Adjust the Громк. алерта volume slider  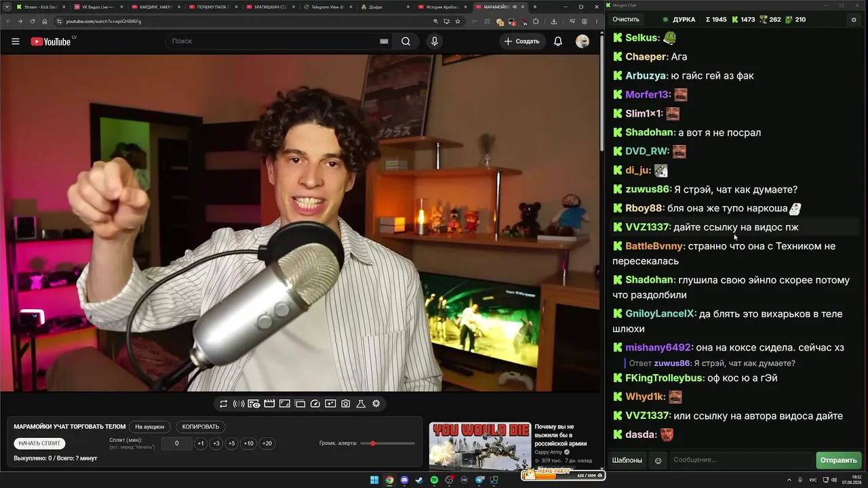389,443
